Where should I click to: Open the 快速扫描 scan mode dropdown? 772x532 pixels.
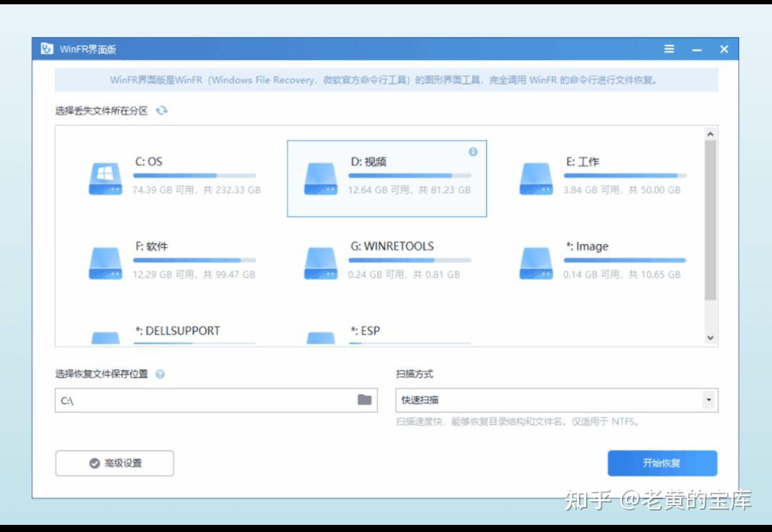tap(557, 400)
